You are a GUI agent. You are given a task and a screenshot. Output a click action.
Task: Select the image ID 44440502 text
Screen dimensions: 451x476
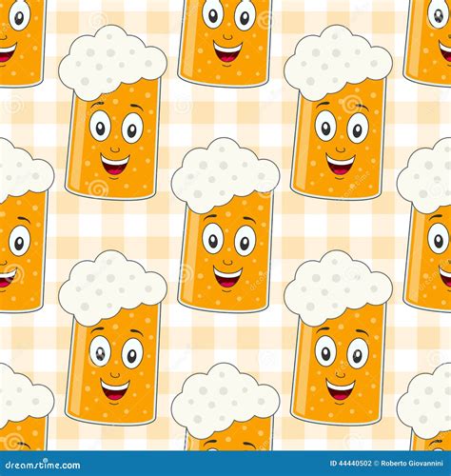click(x=350, y=464)
